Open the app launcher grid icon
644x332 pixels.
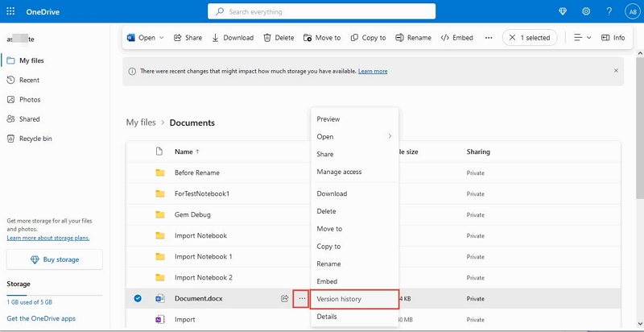click(x=11, y=11)
